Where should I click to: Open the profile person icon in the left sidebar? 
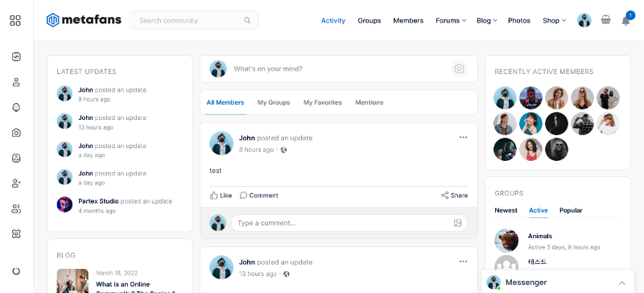[x=16, y=82]
